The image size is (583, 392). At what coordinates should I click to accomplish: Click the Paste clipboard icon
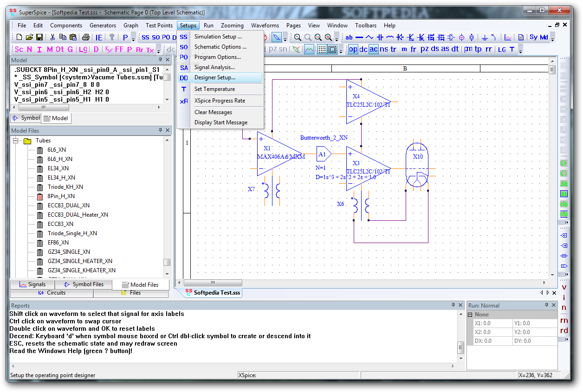pos(73,37)
